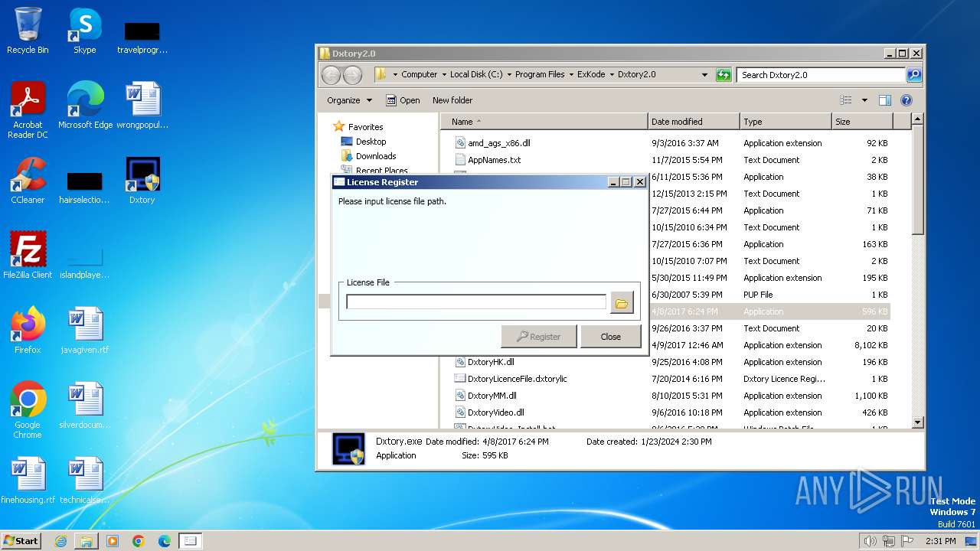Click the change view icon
The width and height of the screenshot is (980, 551).
tap(845, 100)
